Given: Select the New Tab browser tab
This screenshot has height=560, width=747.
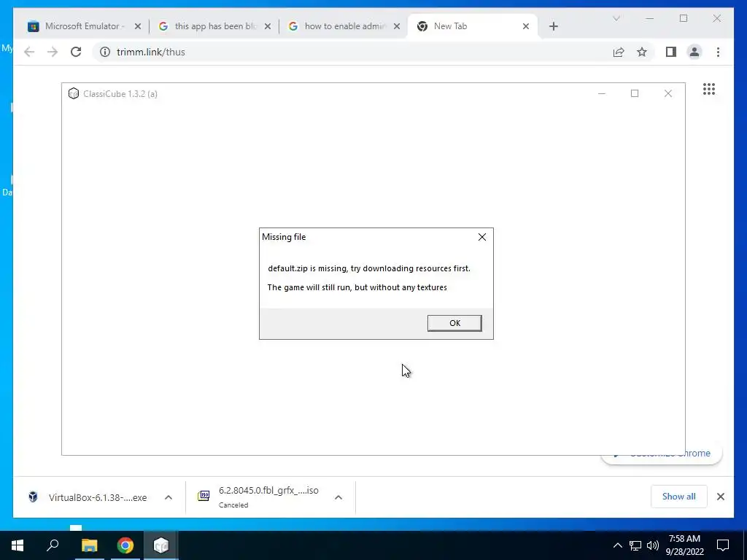Looking at the screenshot, I should click(472, 26).
